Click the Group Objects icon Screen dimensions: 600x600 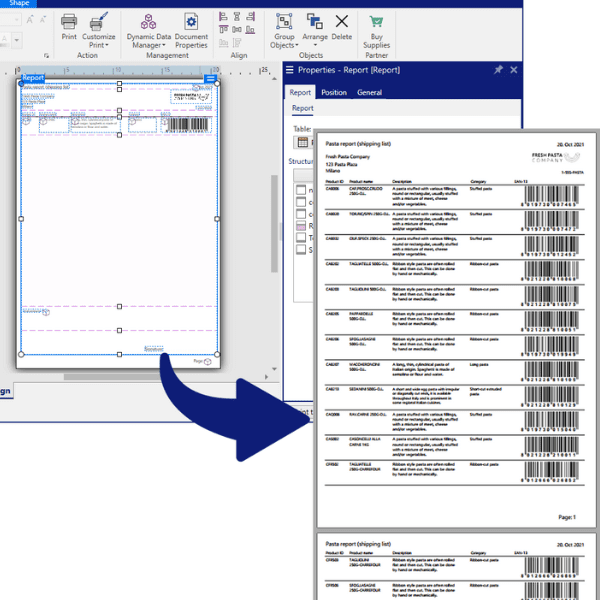pyautogui.click(x=283, y=21)
